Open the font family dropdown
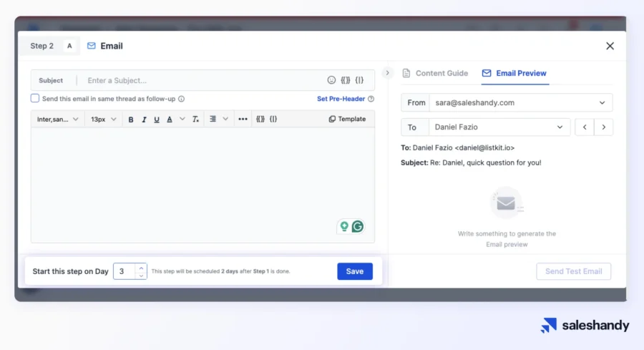The image size is (644, 350). click(58, 120)
